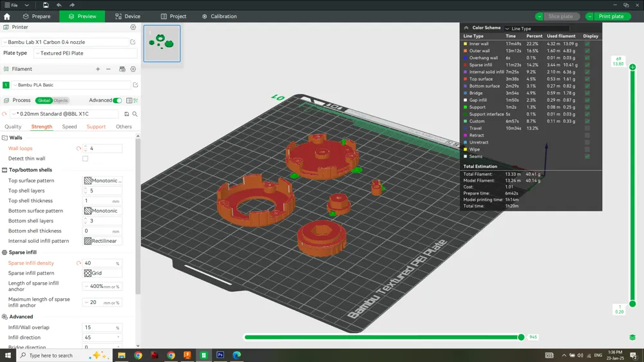Switch process scope to Global
The height and width of the screenshot is (362, 644).
pos(44,100)
